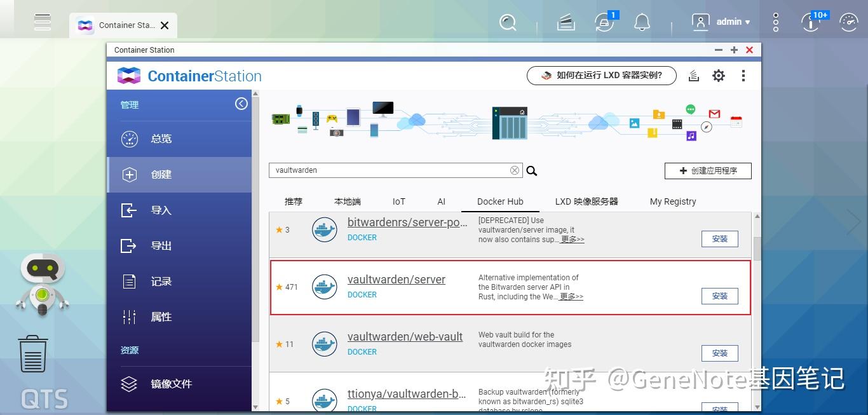Screen dimensions: 868x415
Task: Click the 如何在运行 LXD 容器实例? help button
Action: tap(602, 76)
